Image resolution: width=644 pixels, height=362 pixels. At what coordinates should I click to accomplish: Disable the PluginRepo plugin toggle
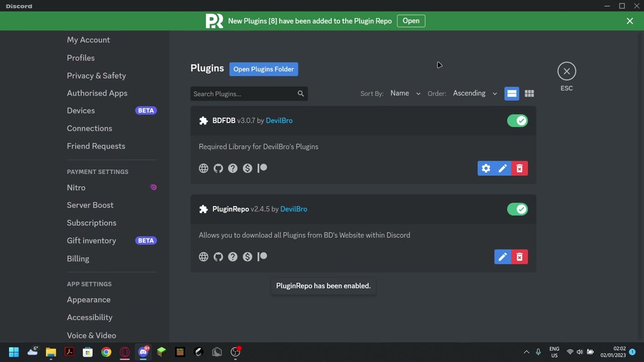(x=517, y=209)
